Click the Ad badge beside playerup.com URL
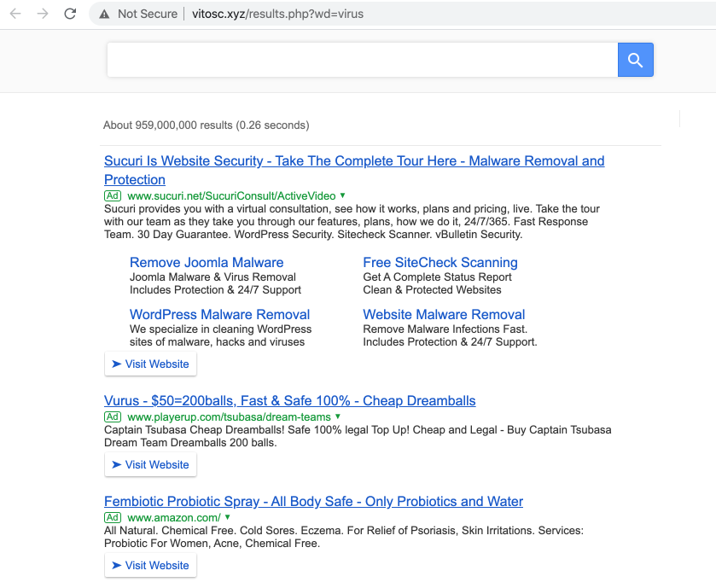Screen dimensions: 716x588 [113, 417]
